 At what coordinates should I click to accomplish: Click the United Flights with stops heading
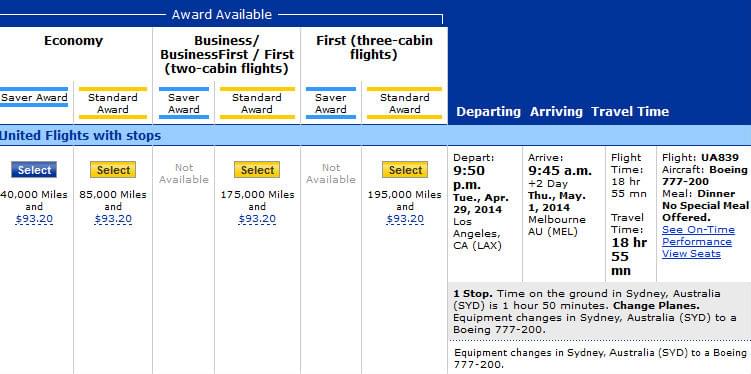coord(80,136)
